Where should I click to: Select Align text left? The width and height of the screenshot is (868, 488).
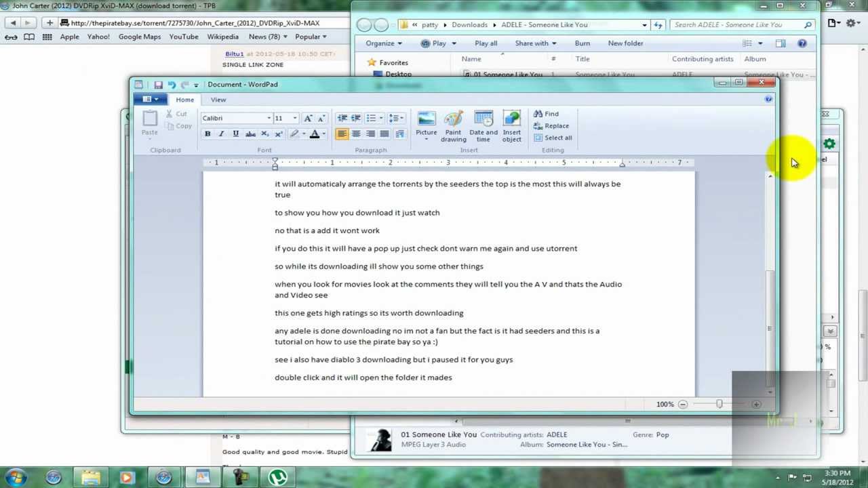coord(342,134)
